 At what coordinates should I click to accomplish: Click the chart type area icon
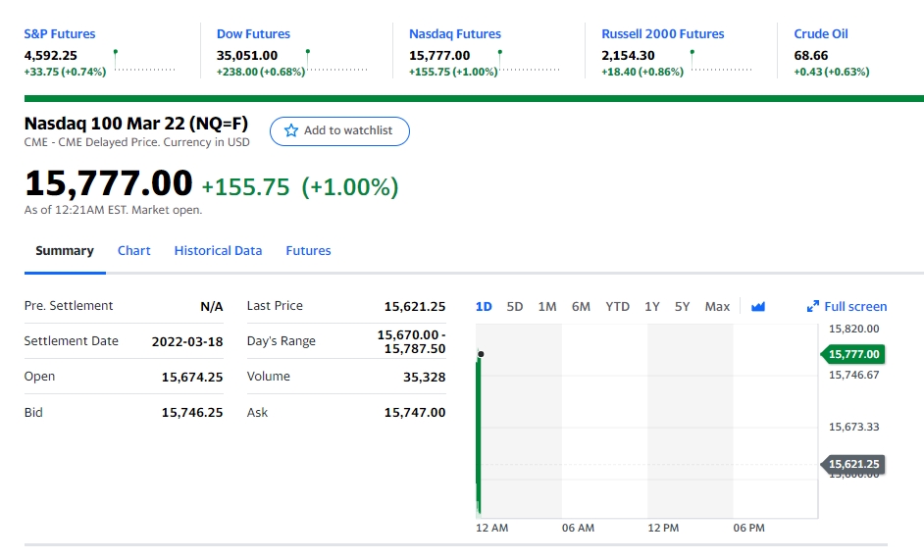757,307
